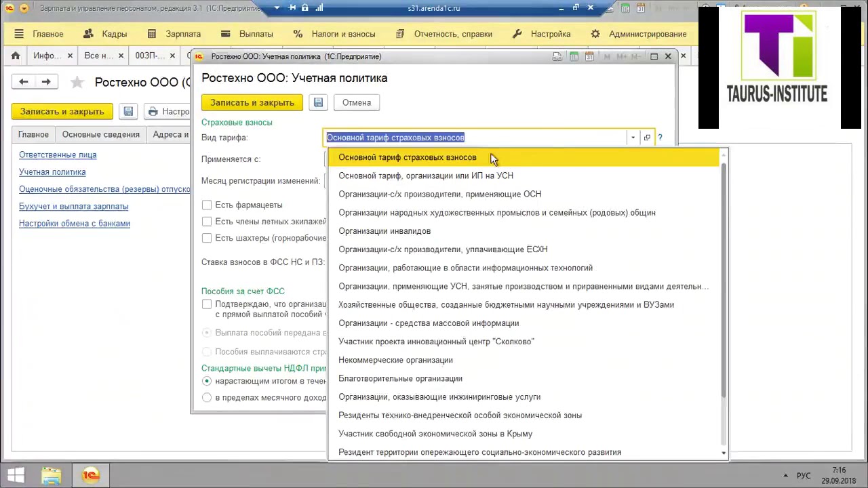Toggle Подтверждаю, что организация checkbox
Screen dimensions: 868x488
click(207, 304)
